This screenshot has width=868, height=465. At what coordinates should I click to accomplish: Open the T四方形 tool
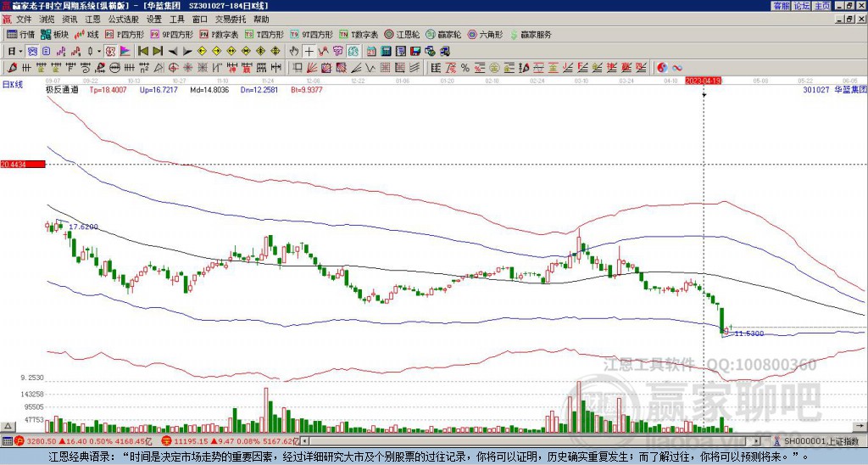[x=264, y=34]
